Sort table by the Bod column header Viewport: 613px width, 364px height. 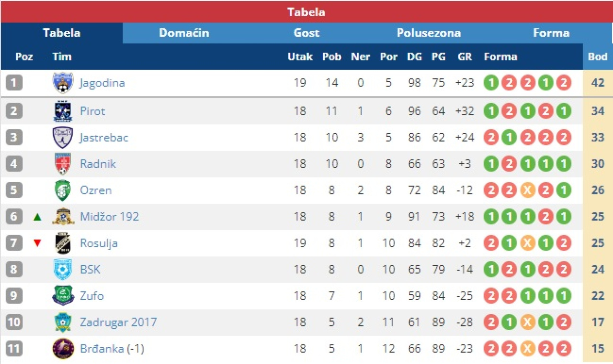tap(598, 56)
